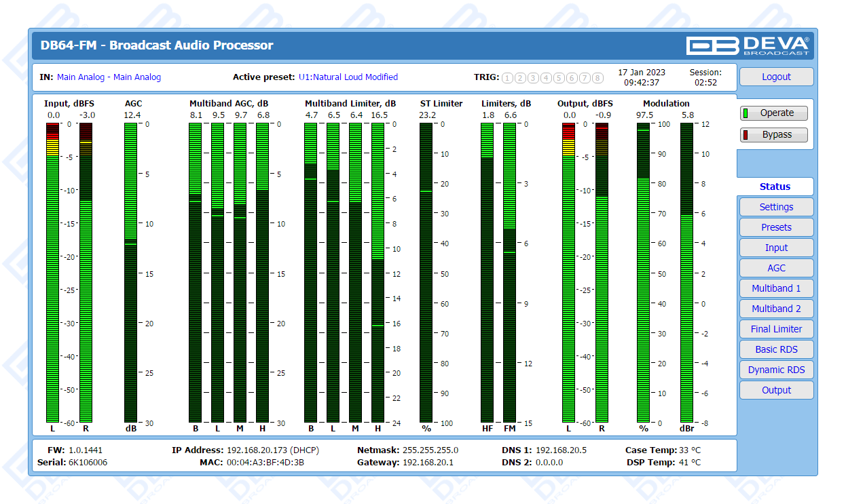Click trigger indicator 3
This screenshot has height=504, width=846.
pos(533,78)
